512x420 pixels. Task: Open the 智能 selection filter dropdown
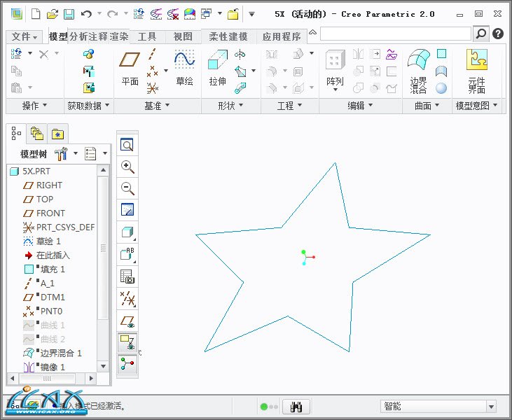pyautogui.click(x=438, y=407)
